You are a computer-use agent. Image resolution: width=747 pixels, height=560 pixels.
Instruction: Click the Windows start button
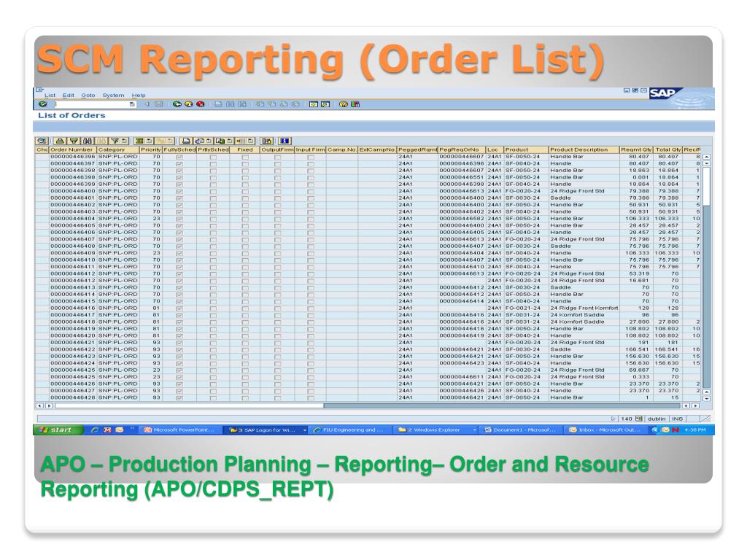[x=58, y=429]
